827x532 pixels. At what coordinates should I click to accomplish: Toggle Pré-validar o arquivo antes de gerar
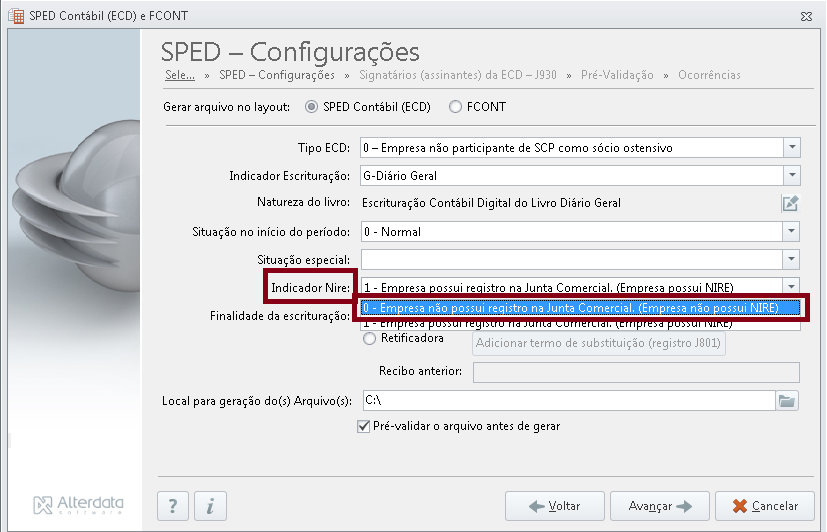tap(363, 426)
